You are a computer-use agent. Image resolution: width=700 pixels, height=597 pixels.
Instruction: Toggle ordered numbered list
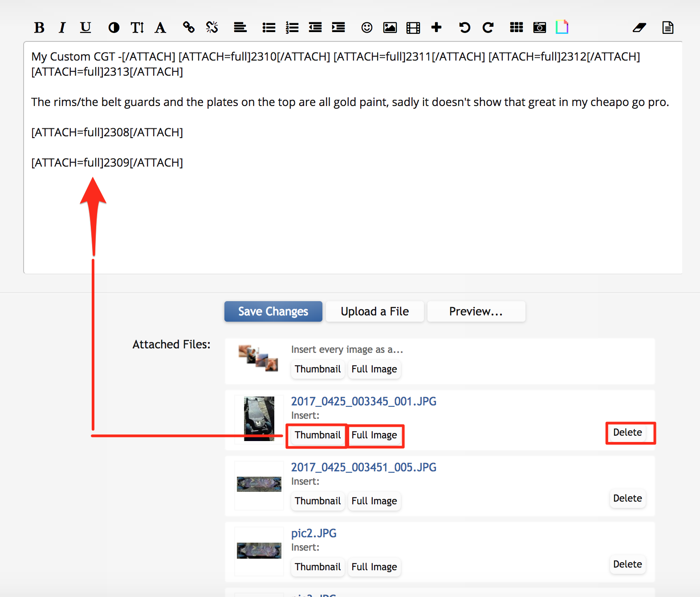click(292, 28)
